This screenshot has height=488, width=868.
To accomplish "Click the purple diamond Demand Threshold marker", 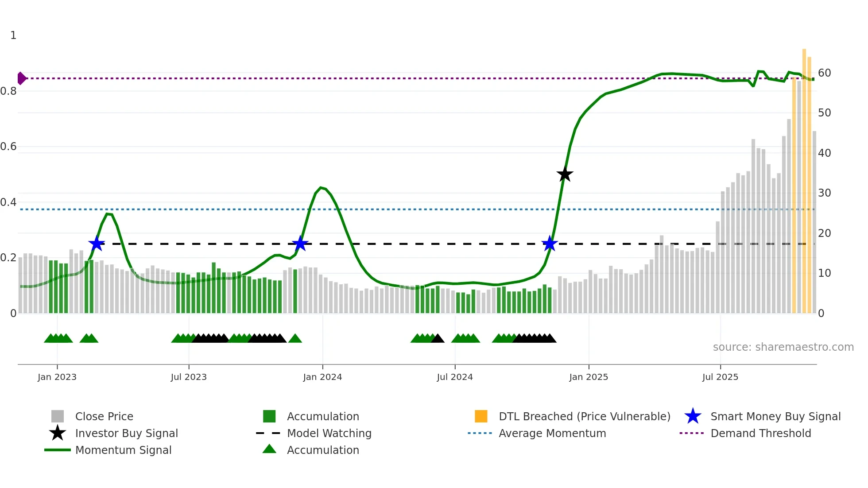I will 21,78.
